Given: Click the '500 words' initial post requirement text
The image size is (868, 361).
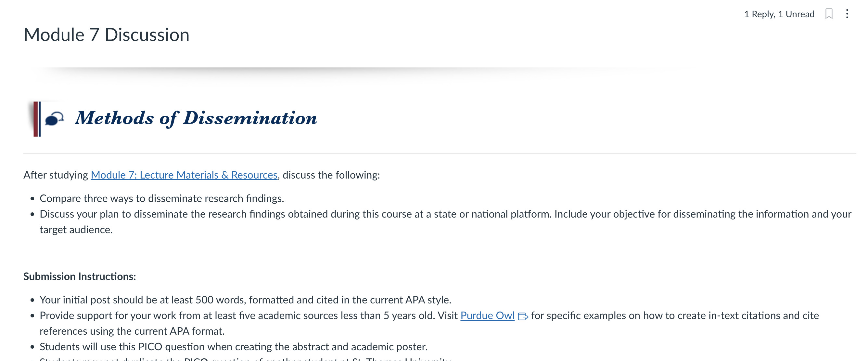Looking at the screenshot, I should (x=245, y=300).
